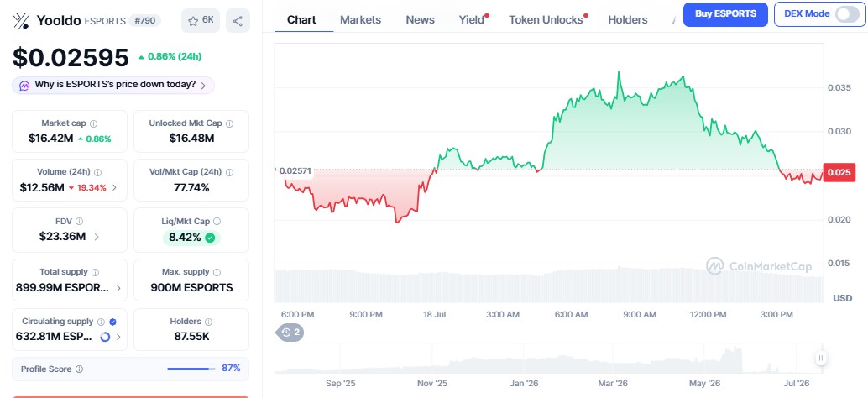Click the #790 rank badge
Image resolution: width=868 pixels, height=398 pixels.
pyautogui.click(x=145, y=21)
